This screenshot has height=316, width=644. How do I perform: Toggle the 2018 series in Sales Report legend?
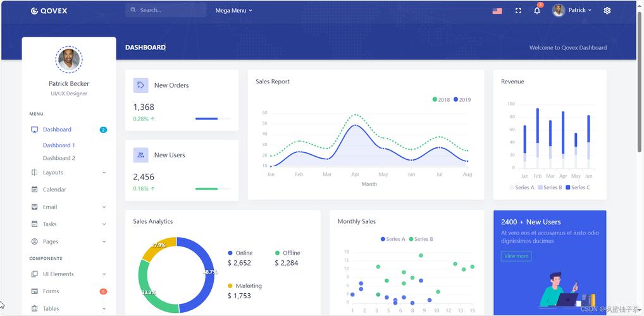point(441,100)
